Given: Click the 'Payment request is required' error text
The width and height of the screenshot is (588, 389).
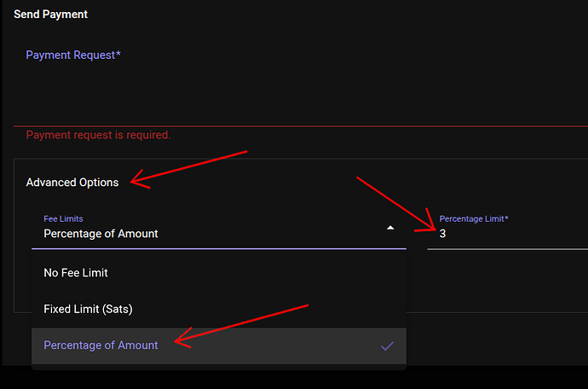Looking at the screenshot, I should coord(98,136).
